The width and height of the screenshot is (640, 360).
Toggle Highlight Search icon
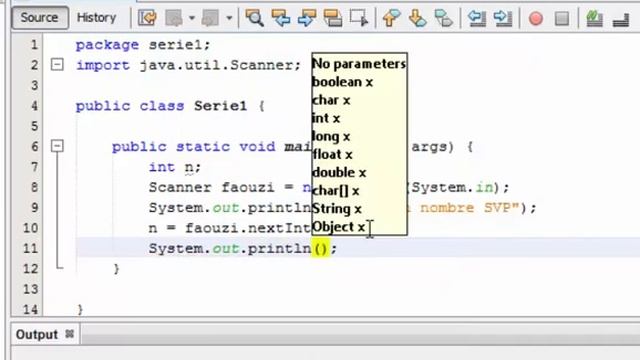[333, 18]
